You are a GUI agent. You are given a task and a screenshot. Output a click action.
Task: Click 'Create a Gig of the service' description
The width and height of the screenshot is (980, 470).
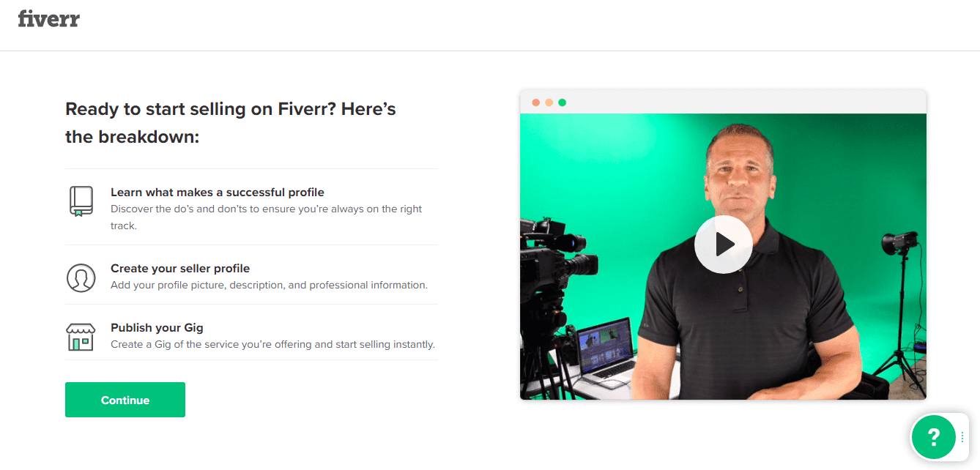pyautogui.click(x=272, y=344)
